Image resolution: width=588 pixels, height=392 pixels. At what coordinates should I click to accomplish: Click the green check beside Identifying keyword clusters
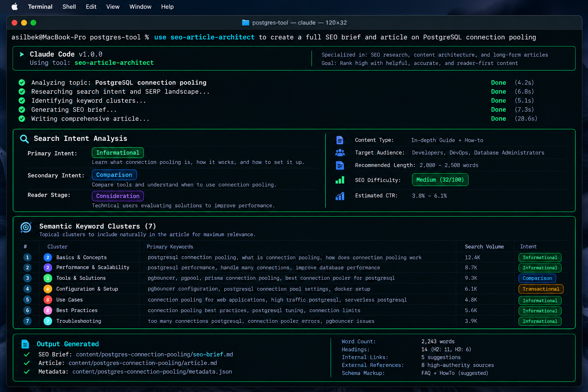point(22,100)
